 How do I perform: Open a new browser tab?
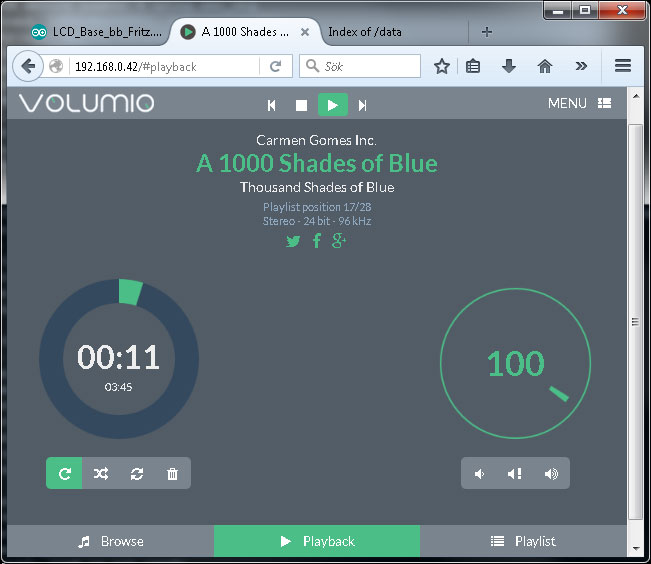coord(487,32)
